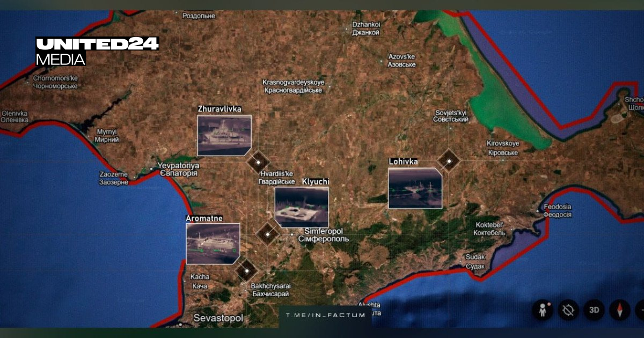Select the diamond marker right of Aromatne image
644x338 pixels.
coord(246,270)
